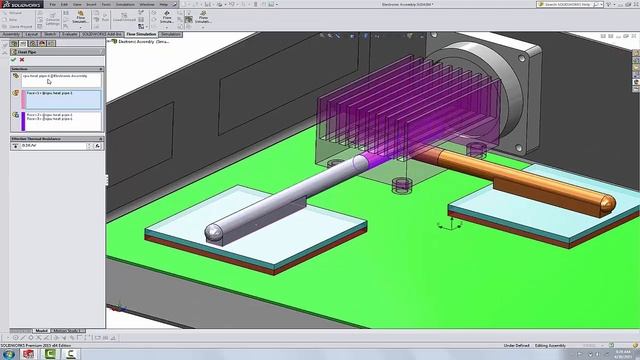Screen dimensions: 640x360
Task: Open the Edit menu
Action: pyautogui.click(x=64, y=4)
